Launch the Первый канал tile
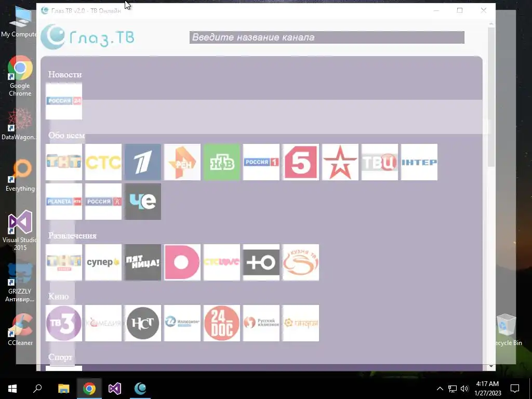Screen dimensions: 532x399 click(x=143, y=162)
